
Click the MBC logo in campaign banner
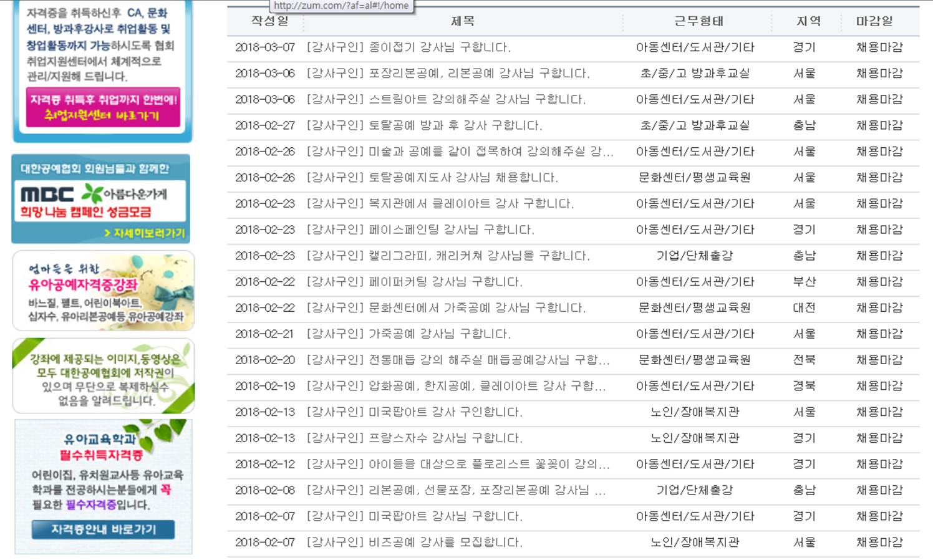(47, 195)
